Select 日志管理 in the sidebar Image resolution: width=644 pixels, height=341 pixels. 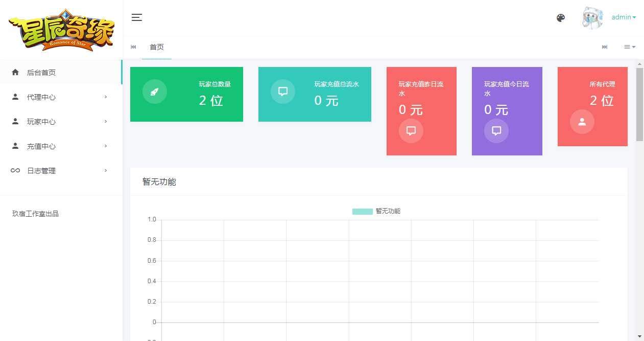(x=41, y=170)
